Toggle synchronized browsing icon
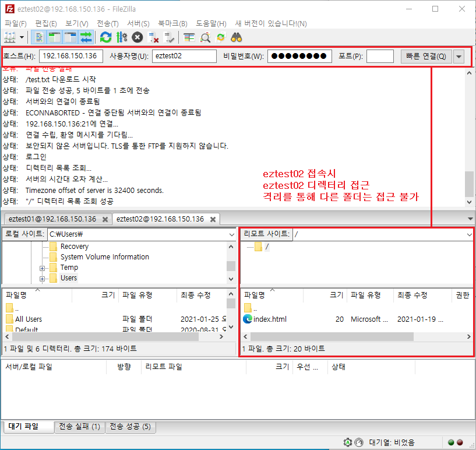The image size is (476, 450). pyautogui.click(x=221, y=38)
